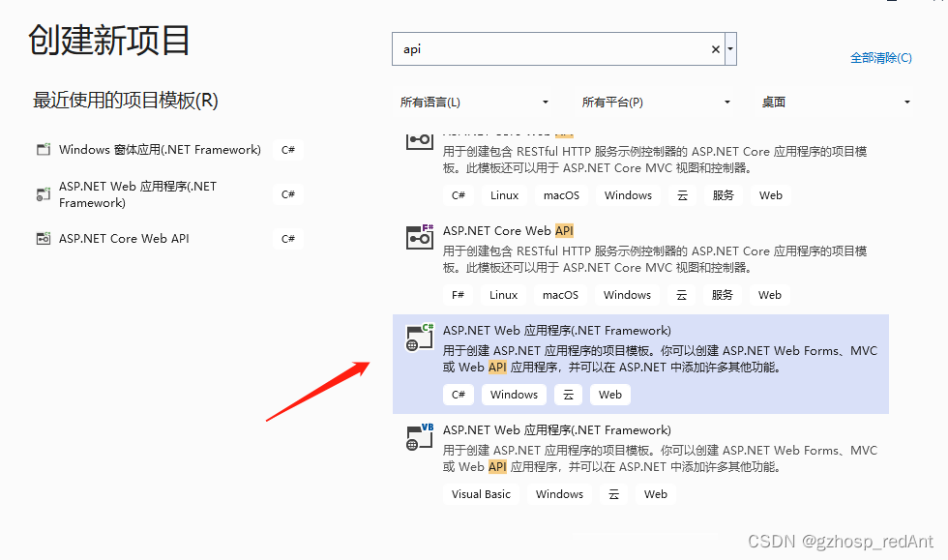This screenshot has width=948, height=560.
Task: Select the macOS tag on the top template
Action: (561, 194)
